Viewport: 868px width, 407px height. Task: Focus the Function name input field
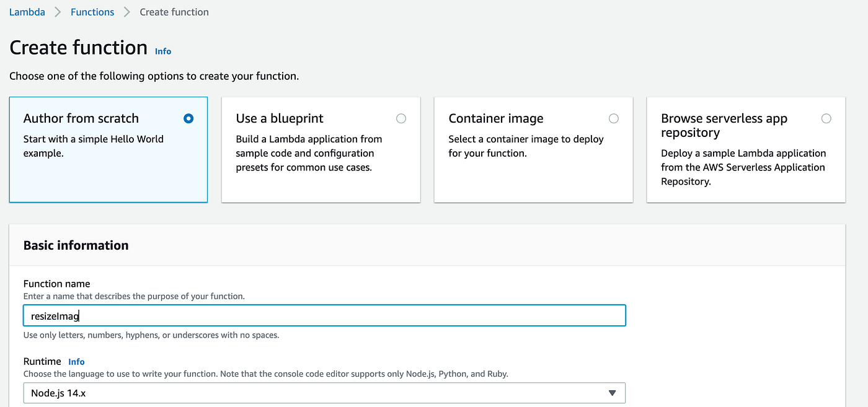pyautogui.click(x=324, y=316)
